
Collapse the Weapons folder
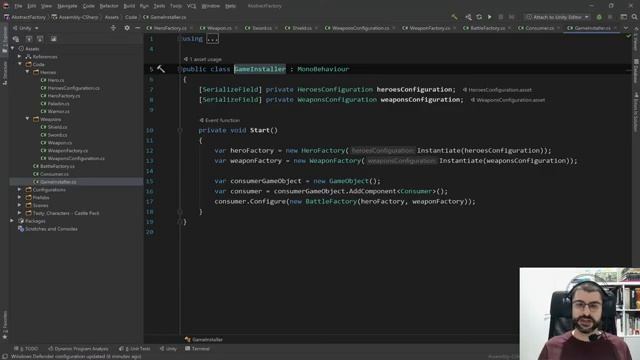click(x=27, y=119)
